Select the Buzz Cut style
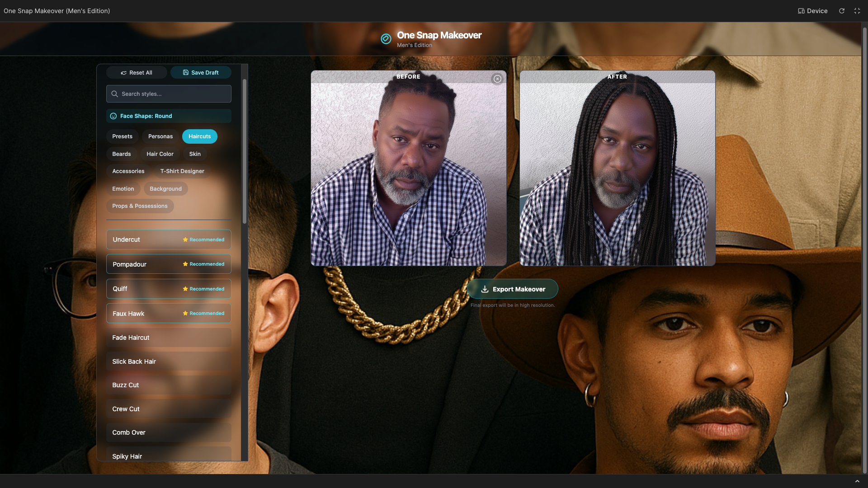 (169, 385)
